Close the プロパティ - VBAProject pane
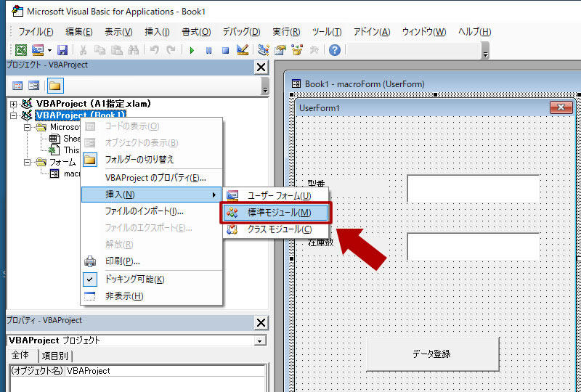 (261, 323)
